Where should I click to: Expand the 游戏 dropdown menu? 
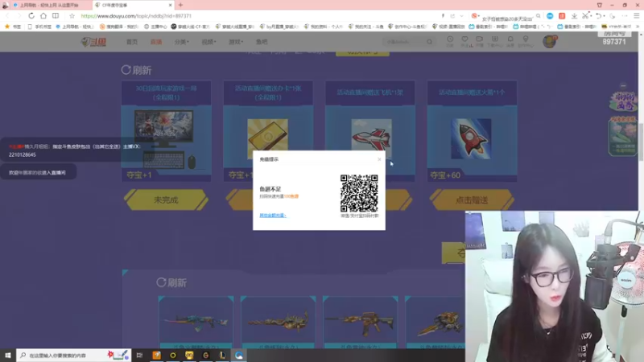[236, 42]
